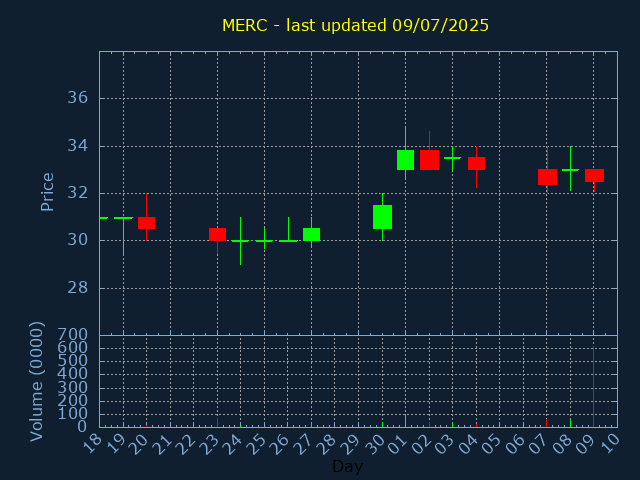This screenshot has width=640, height=480.
Task: Click the volume tick label '200'
Action: 73,401
